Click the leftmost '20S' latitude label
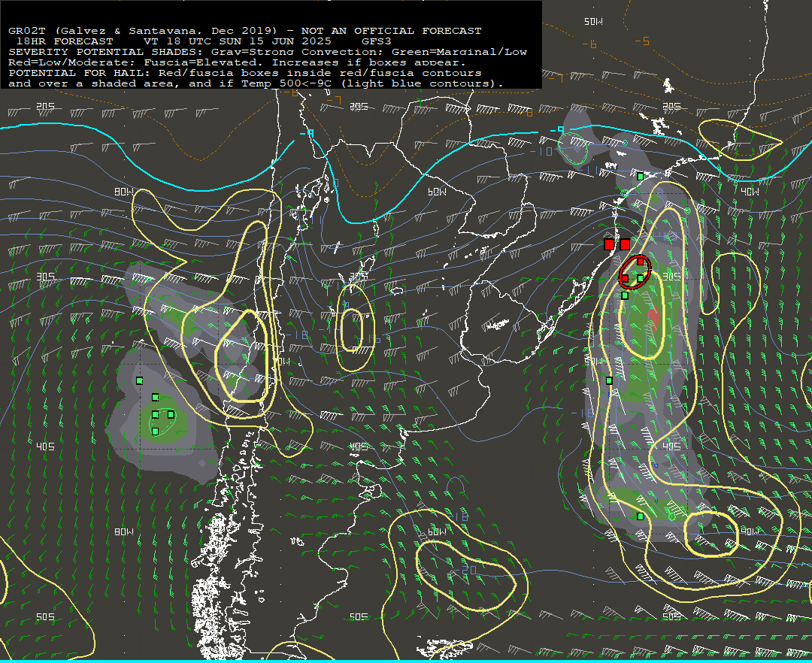 pos(46,106)
